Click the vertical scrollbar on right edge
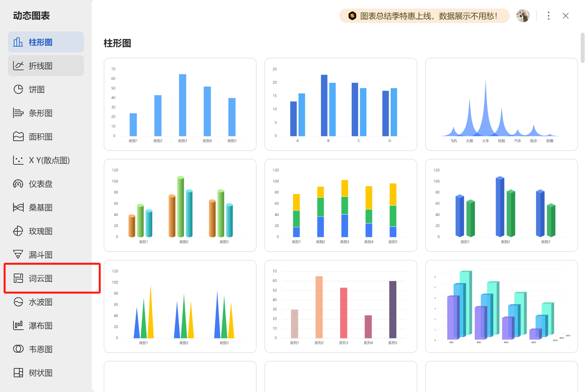 [582, 48]
